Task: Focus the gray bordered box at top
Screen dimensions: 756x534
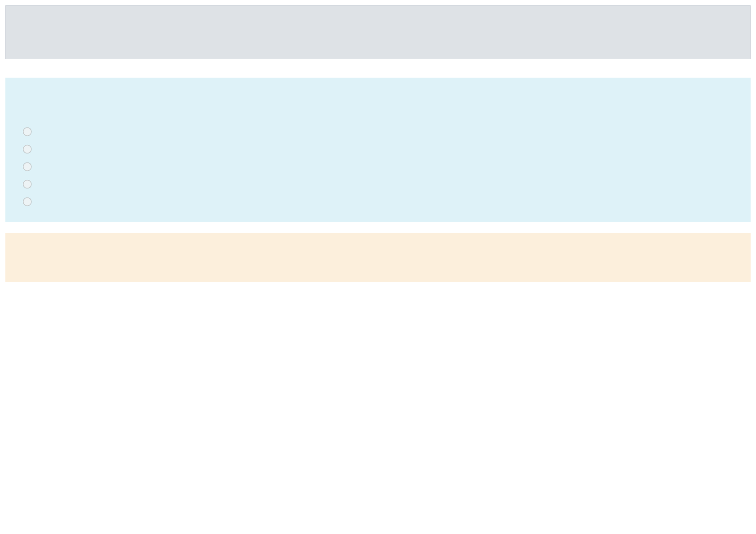Action: click(x=378, y=32)
